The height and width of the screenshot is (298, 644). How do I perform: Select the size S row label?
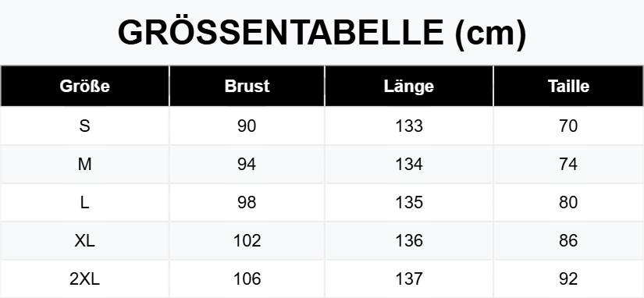pos(84,126)
